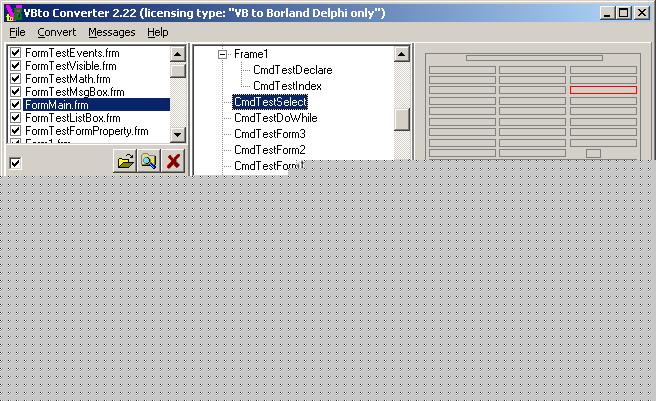Click the top wide label in form preview
The width and height of the screenshot is (656, 401).
pyautogui.click(x=534, y=58)
